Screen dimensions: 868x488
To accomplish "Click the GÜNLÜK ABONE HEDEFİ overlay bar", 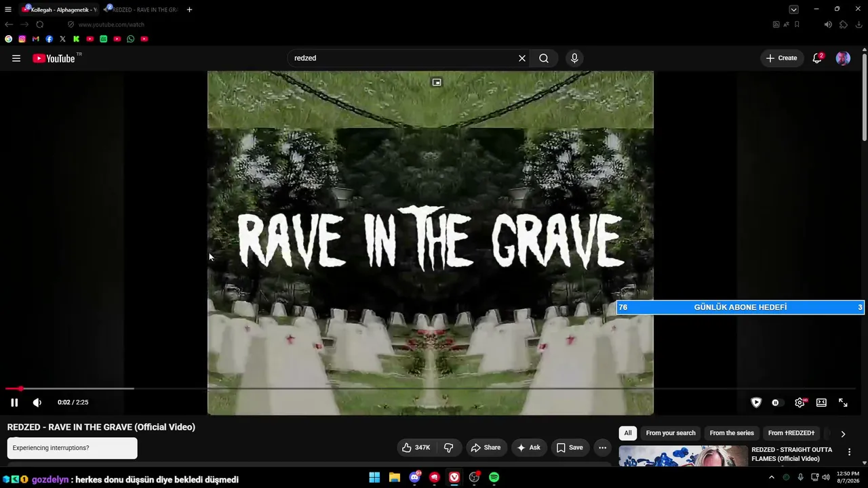I will [x=741, y=308].
